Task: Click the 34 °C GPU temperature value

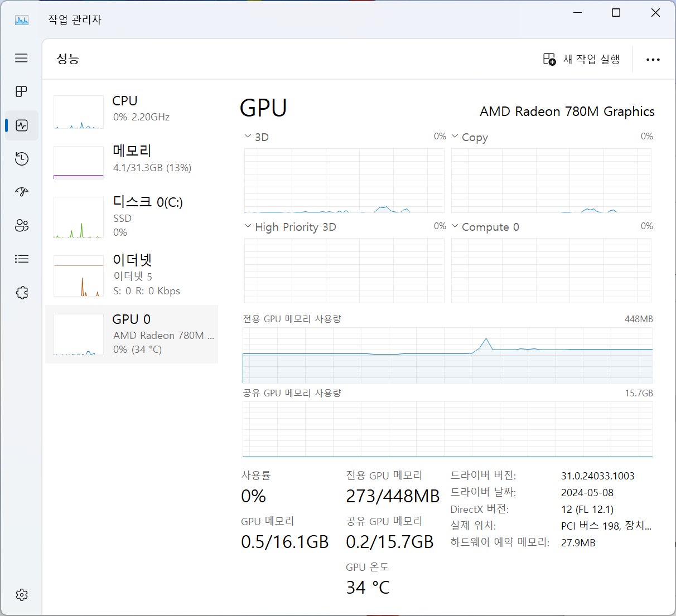Action: click(368, 588)
